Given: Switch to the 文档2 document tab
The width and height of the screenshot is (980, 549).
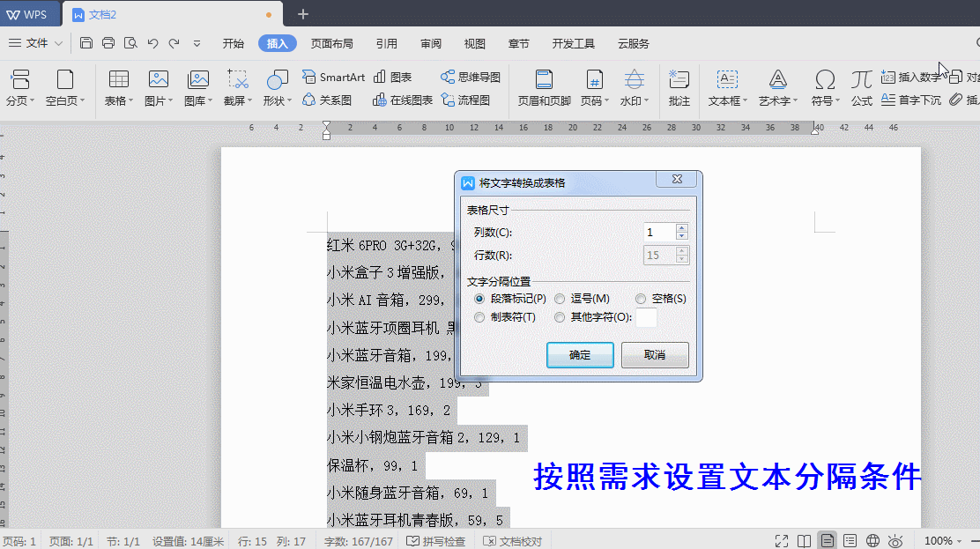Looking at the screenshot, I should 172,14.
